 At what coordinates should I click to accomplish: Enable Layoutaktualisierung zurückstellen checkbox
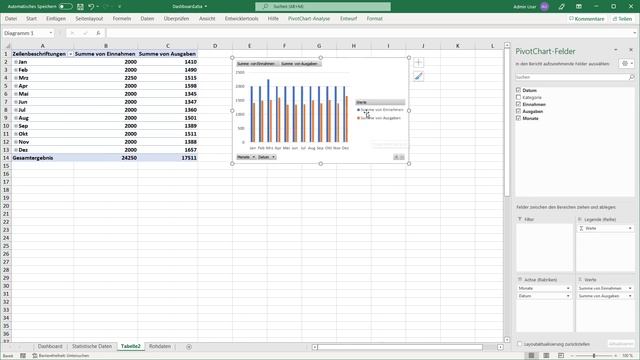520,344
